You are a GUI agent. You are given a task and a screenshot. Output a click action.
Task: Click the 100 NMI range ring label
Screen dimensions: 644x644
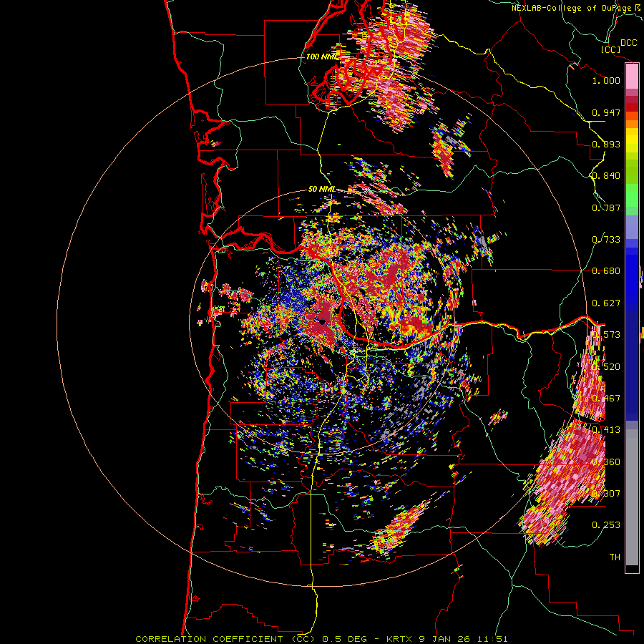(x=323, y=57)
